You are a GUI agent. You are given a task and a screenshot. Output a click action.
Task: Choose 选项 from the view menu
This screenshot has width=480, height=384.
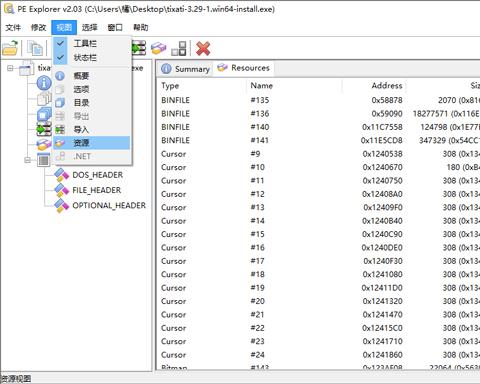coord(91,89)
